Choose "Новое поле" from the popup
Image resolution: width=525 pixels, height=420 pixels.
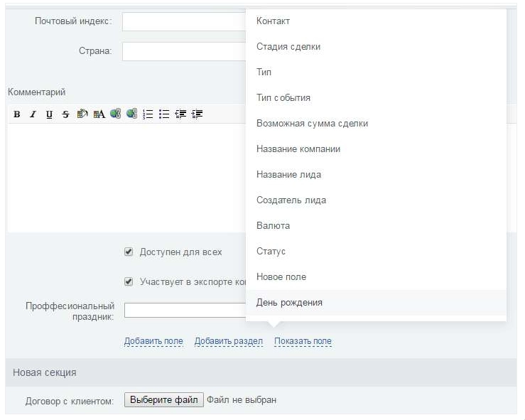point(281,277)
